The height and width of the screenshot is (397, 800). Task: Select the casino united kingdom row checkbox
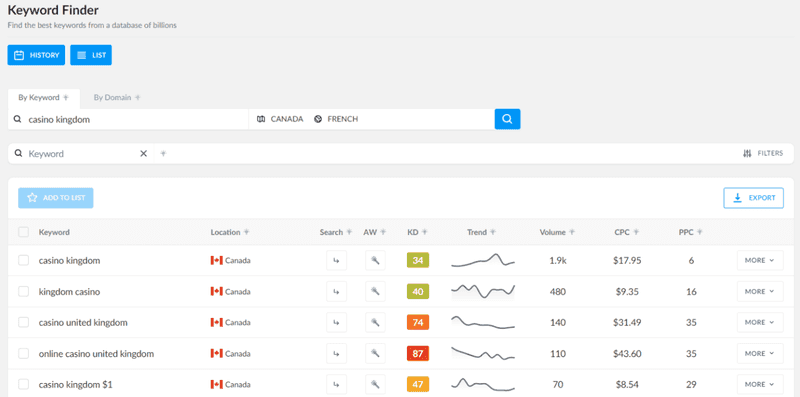pyautogui.click(x=23, y=322)
